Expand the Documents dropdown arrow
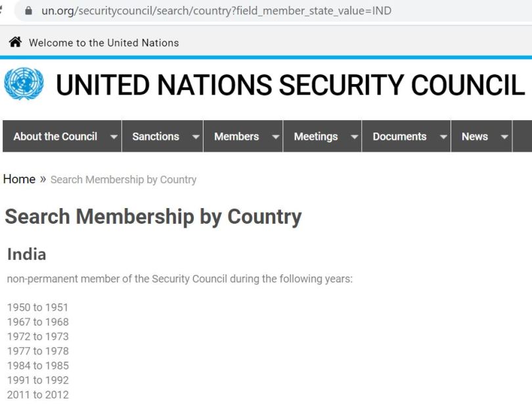 443,137
